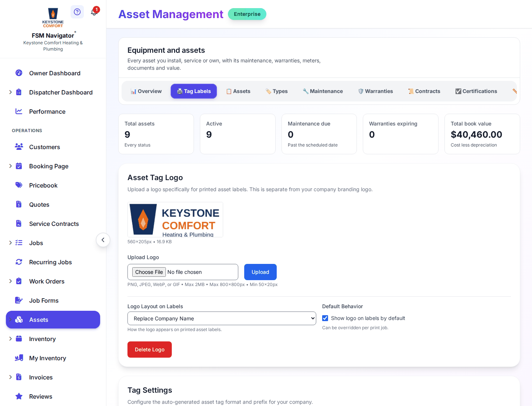Open the notifications bell icon

(x=94, y=12)
